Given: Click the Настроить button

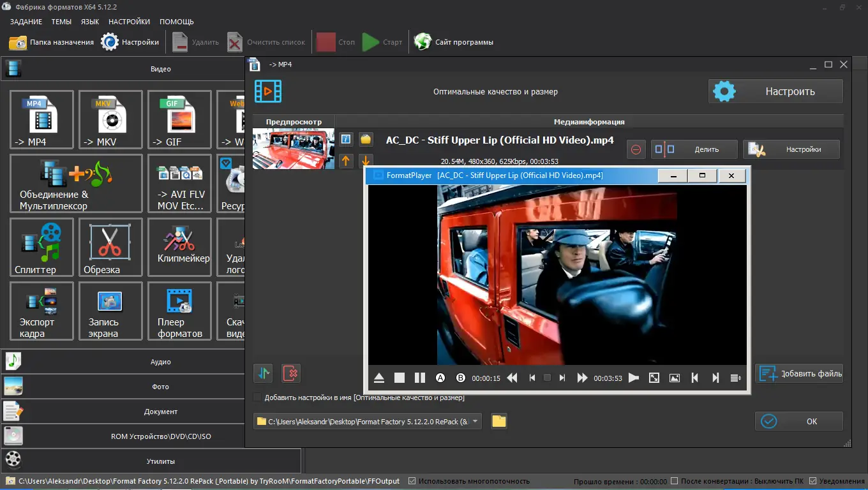Looking at the screenshot, I should point(775,91).
